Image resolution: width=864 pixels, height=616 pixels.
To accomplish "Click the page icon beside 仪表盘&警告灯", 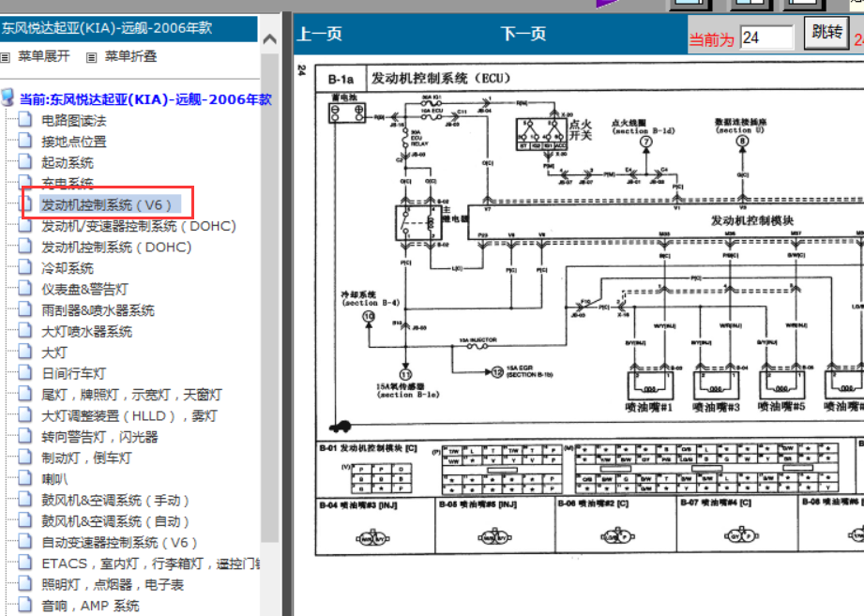I will 24,287.
